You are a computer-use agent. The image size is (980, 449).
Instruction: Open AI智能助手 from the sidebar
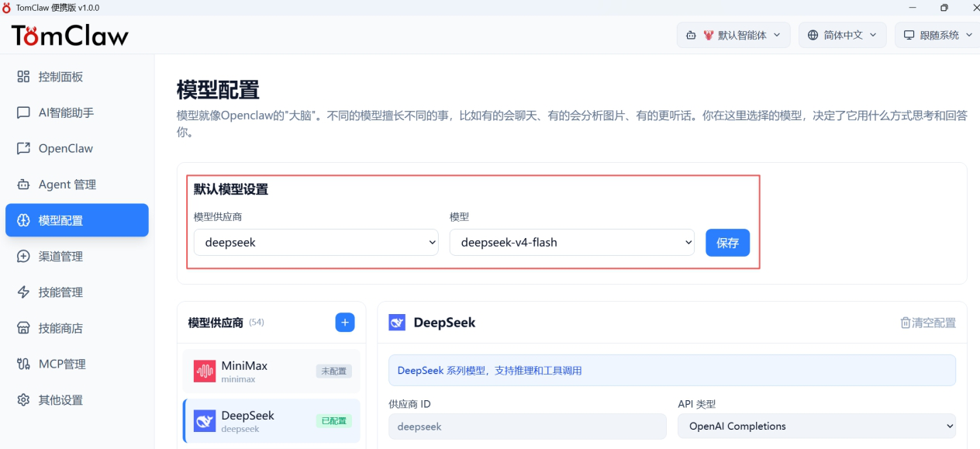(x=77, y=112)
